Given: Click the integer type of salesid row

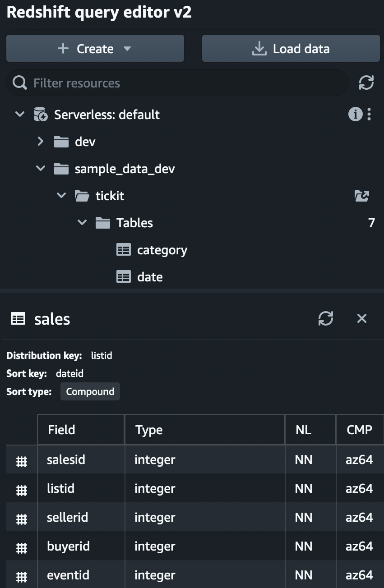Looking at the screenshot, I should pyautogui.click(x=155, y=460).
